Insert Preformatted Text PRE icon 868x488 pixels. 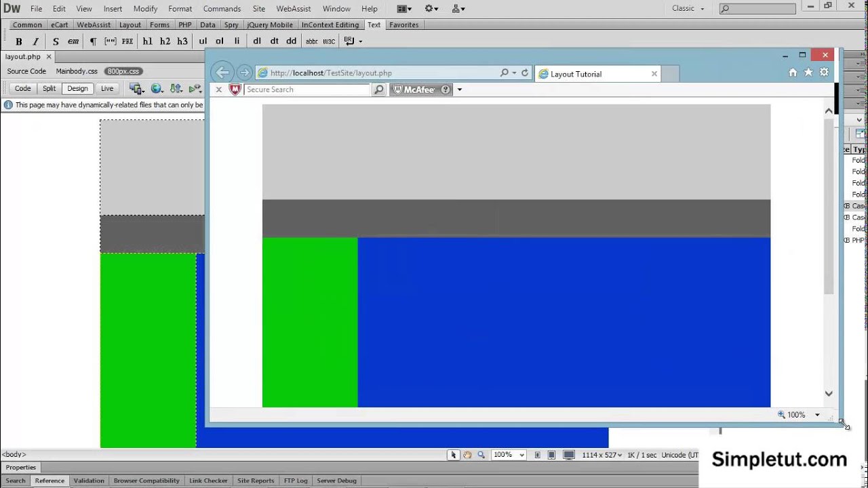[x=127, y=41]
